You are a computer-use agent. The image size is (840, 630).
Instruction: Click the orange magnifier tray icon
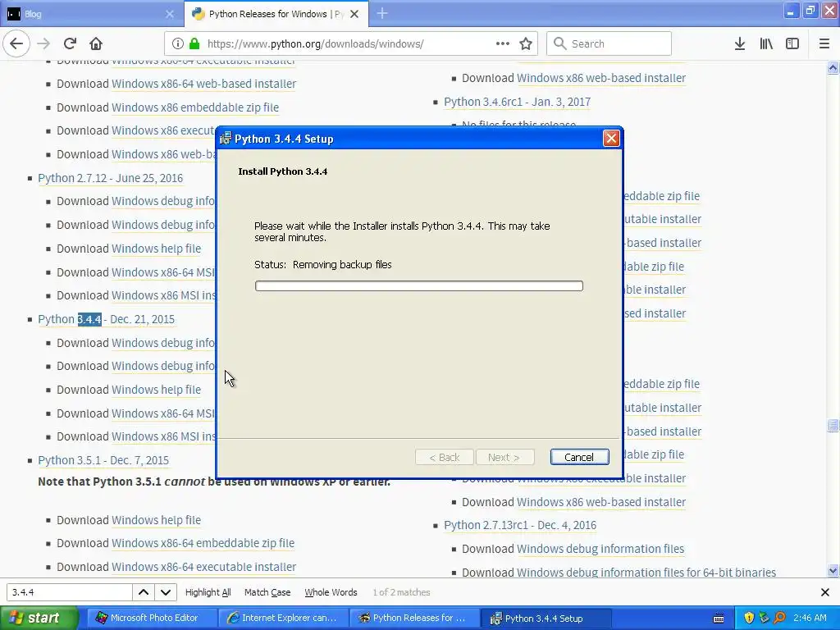[779, 618]
